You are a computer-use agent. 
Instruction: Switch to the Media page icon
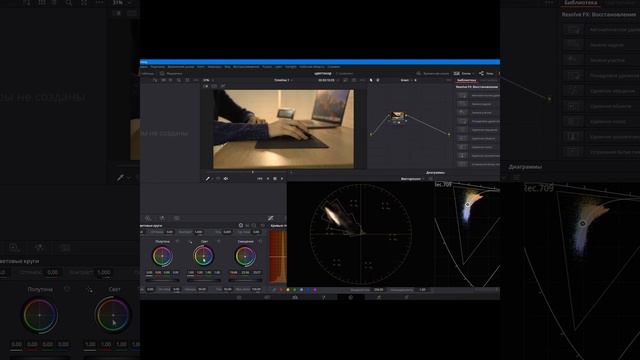click(x=239, y=297)
